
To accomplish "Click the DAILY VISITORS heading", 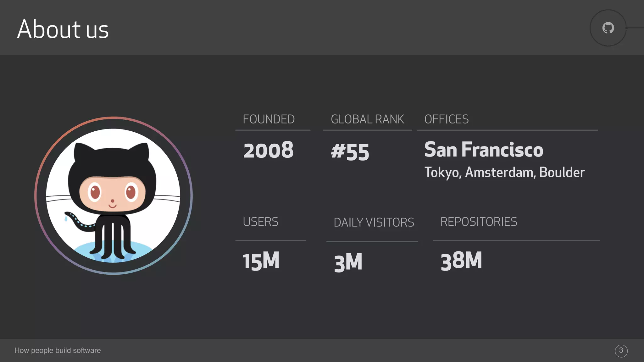I will pos(374,222).
